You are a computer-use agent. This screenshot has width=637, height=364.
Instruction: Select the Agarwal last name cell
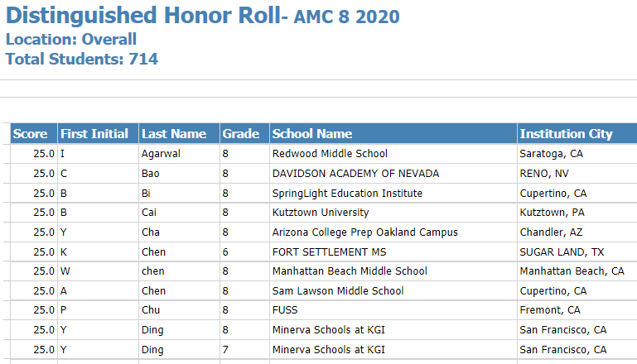pos(179,154)
